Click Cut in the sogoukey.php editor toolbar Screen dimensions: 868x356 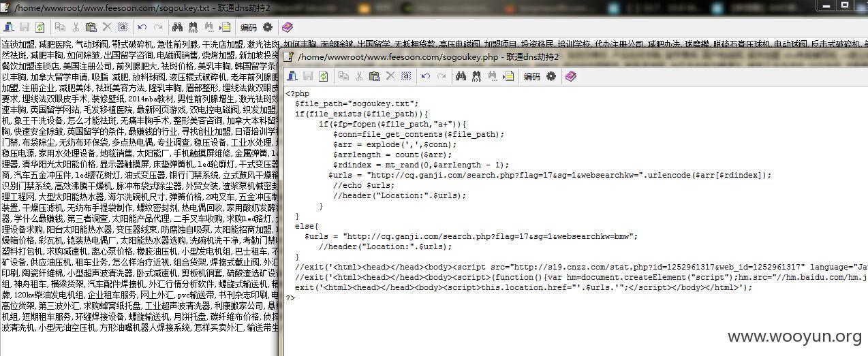point(359,76)
